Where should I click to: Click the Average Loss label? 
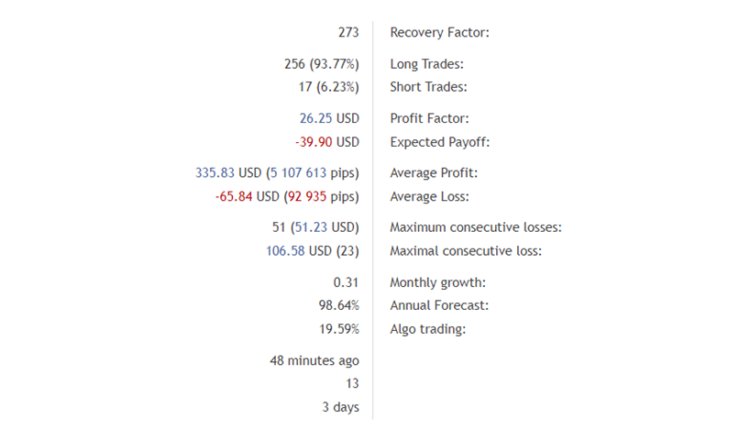tap(429, 196)
